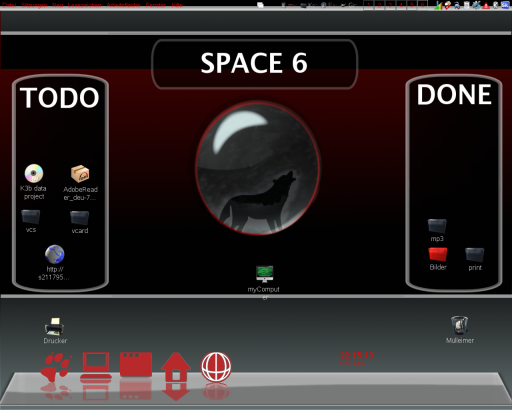Click the tools tray icon
Screen dimensions: 512x410
tap(476, 5)
